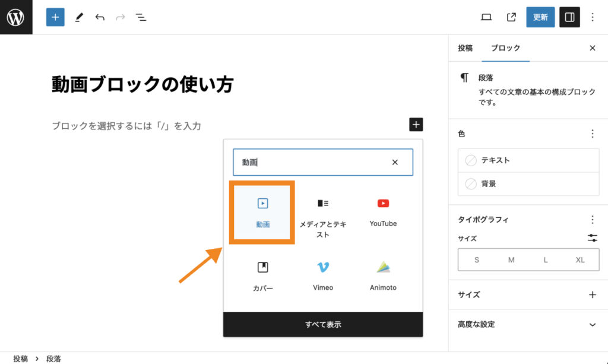Open the block inserter with the plus icon
This screenshot has height=364, width=608.
(x=55, y=17)
